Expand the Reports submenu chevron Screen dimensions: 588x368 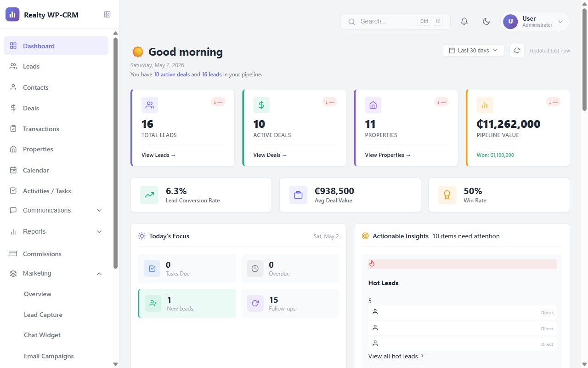pyautogui.click(x=99, y=231)
